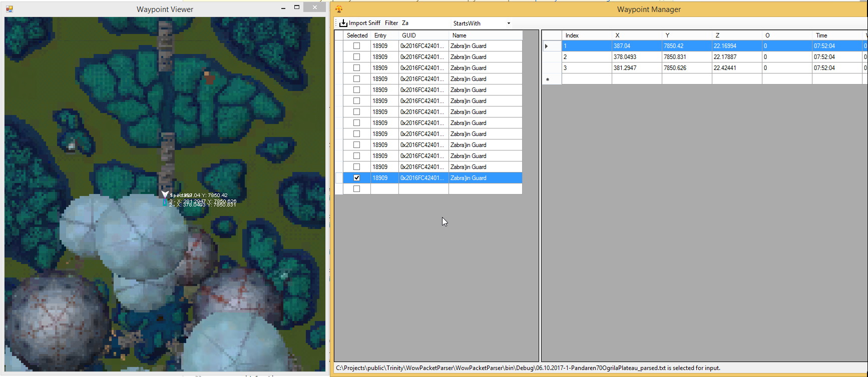868x377 pixels.
Task: Click the white waypoint arrow marker on map
Action: (165, 194)
